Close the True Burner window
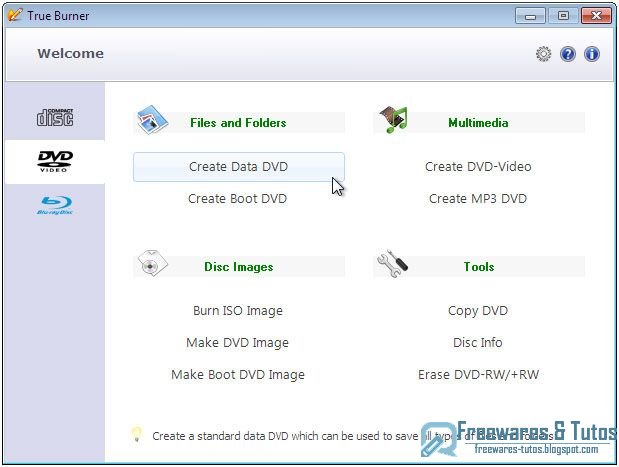619x467 pixels. 596,16
